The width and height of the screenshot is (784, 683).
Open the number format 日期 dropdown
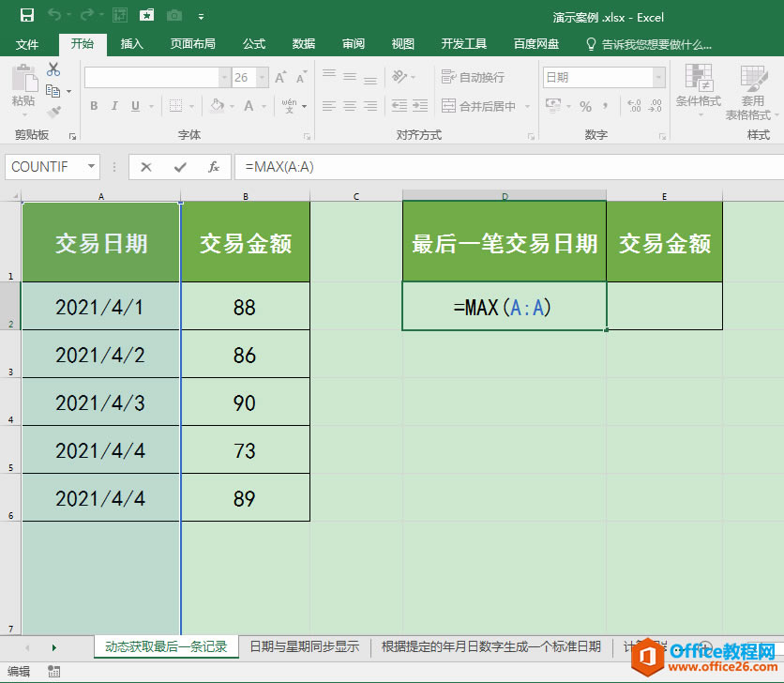[659, 78]
